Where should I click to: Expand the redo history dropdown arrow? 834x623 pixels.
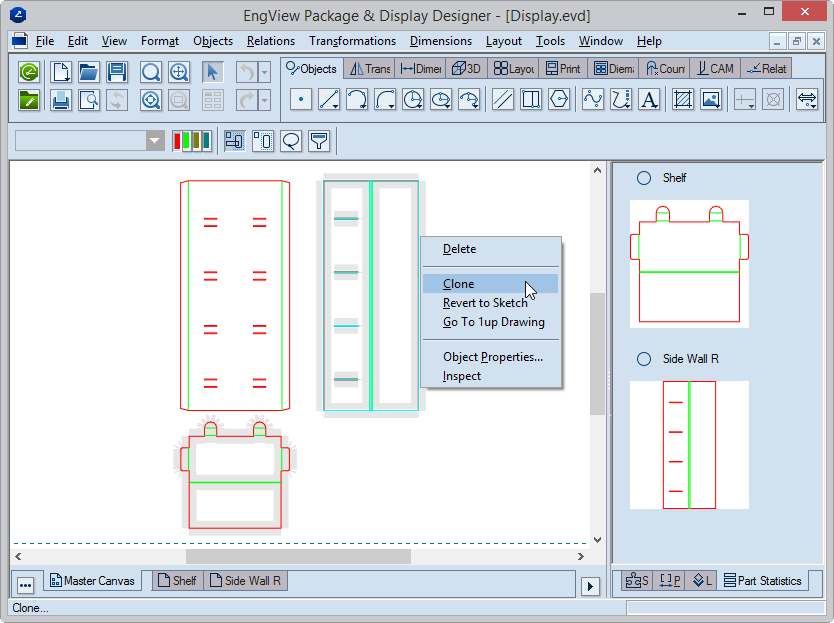264,100
